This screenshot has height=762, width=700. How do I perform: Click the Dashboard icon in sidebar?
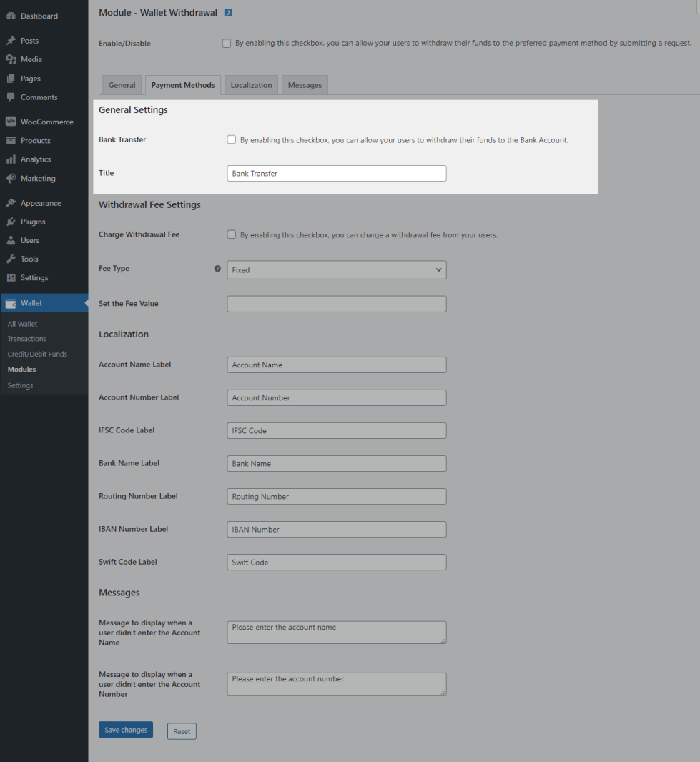(x=11, y=16)
